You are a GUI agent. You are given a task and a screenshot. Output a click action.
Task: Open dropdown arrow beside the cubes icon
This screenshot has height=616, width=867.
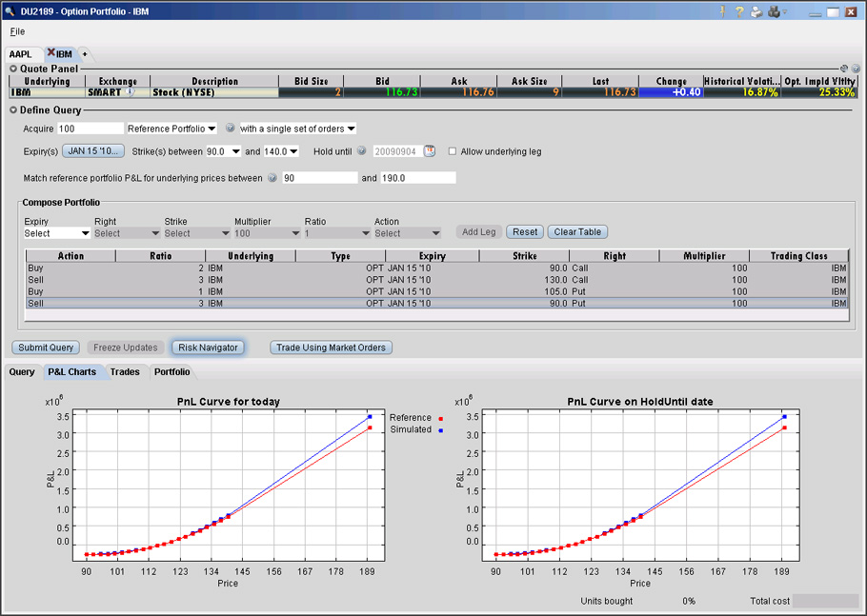(785, 11)
